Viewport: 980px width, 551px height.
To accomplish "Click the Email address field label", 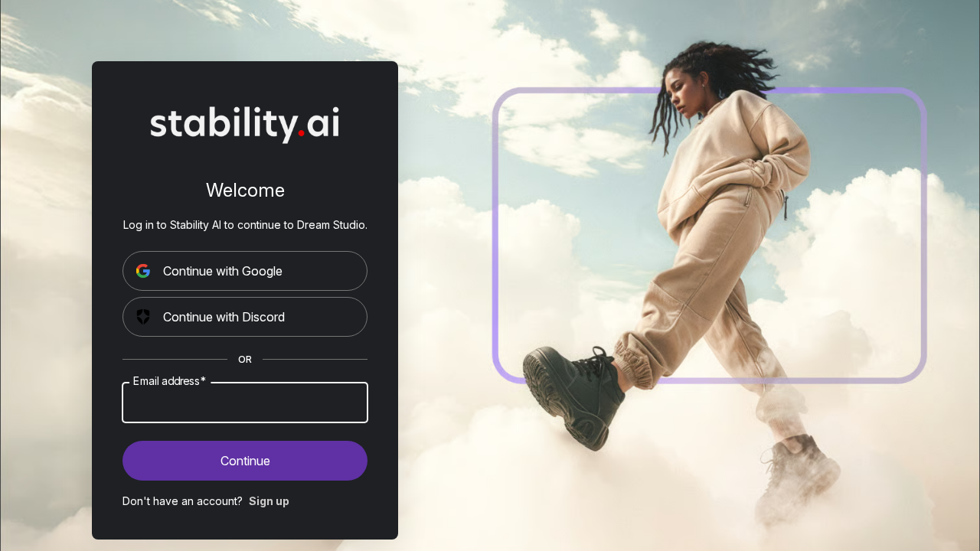I will pos(169,381).
